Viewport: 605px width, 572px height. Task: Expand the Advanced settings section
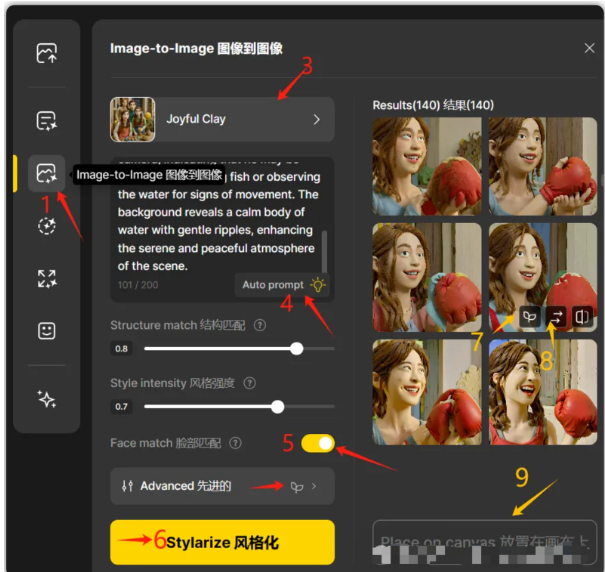coord(222,486)
